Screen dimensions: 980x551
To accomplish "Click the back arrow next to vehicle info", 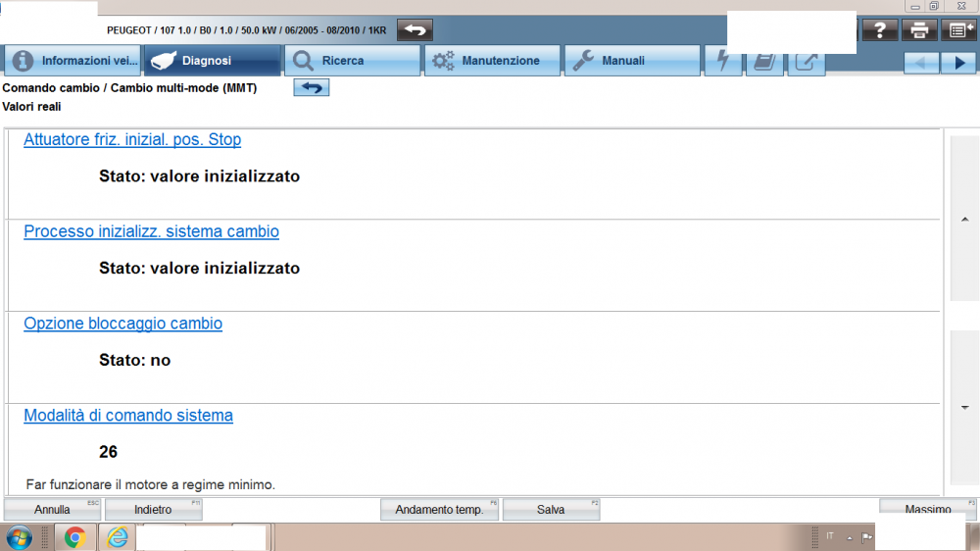I will [416, 30].
